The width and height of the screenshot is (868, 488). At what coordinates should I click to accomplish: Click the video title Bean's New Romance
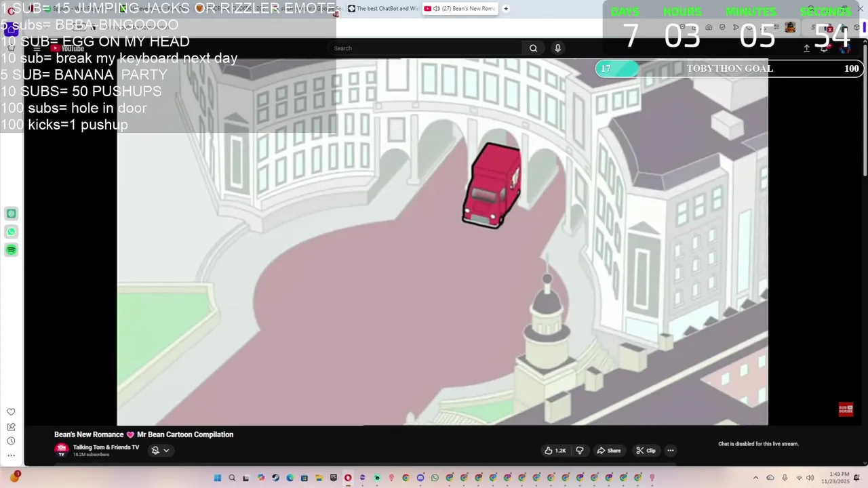tap(144, 434)
